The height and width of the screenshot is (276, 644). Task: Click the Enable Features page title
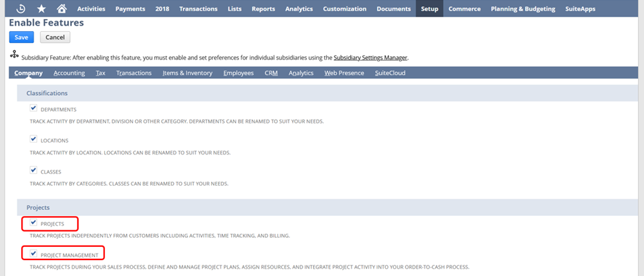tap(46, 22)
